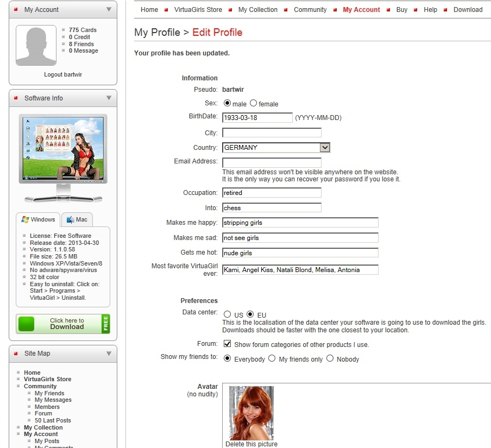
Task: Click the green FREE Download button
Action: [x=62, y=324]
